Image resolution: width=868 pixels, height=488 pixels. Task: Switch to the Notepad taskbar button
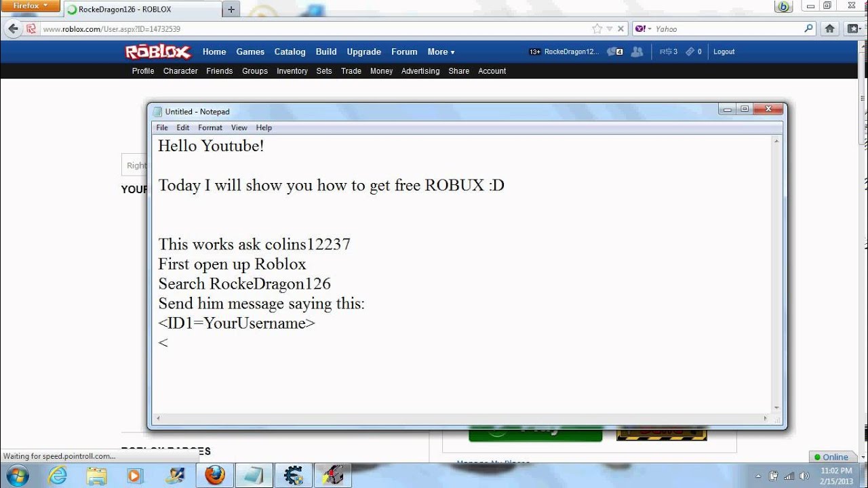254,475
